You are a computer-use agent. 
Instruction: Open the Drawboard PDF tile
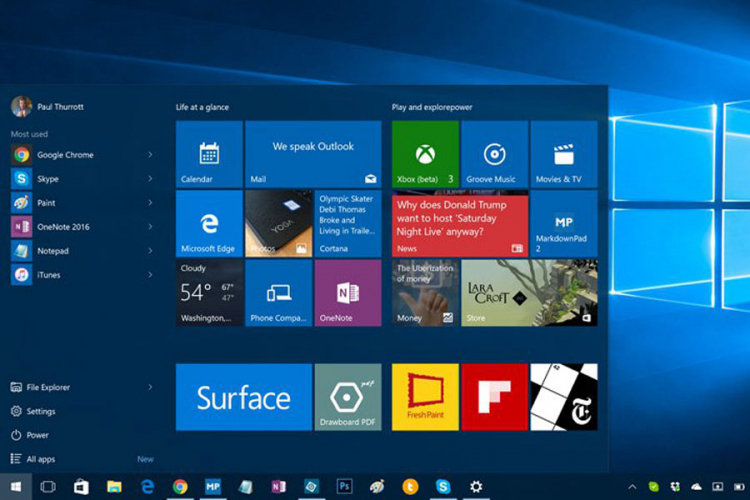click(x=348, y=397)
